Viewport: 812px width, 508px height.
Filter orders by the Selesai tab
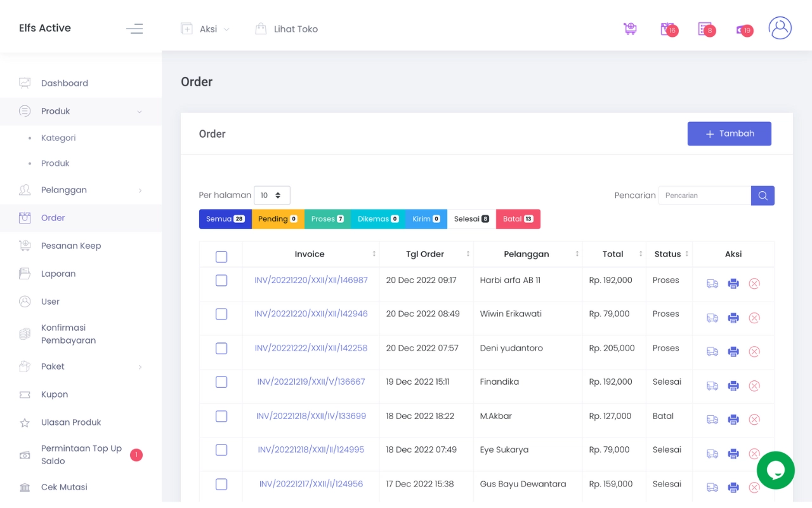pyautogui.click(x=471, y=219)
